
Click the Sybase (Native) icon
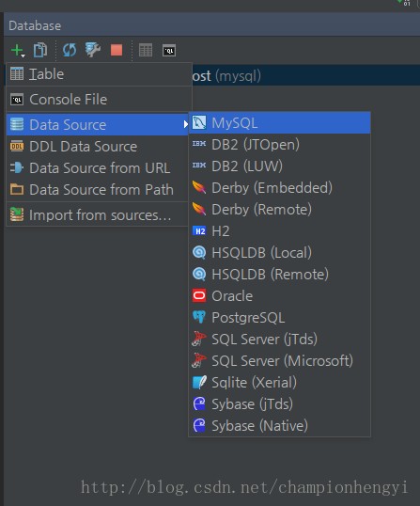(x=199, y=425)
